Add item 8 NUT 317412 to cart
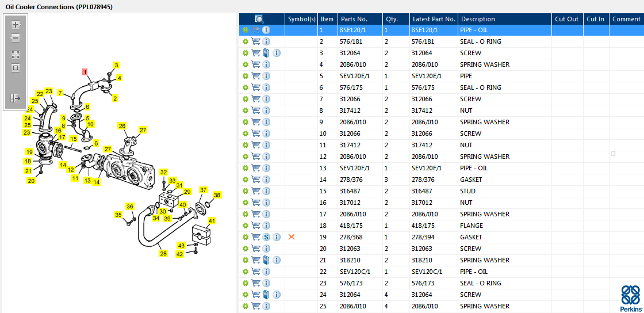This screenshot has width=644, height=313. (256, 110)
